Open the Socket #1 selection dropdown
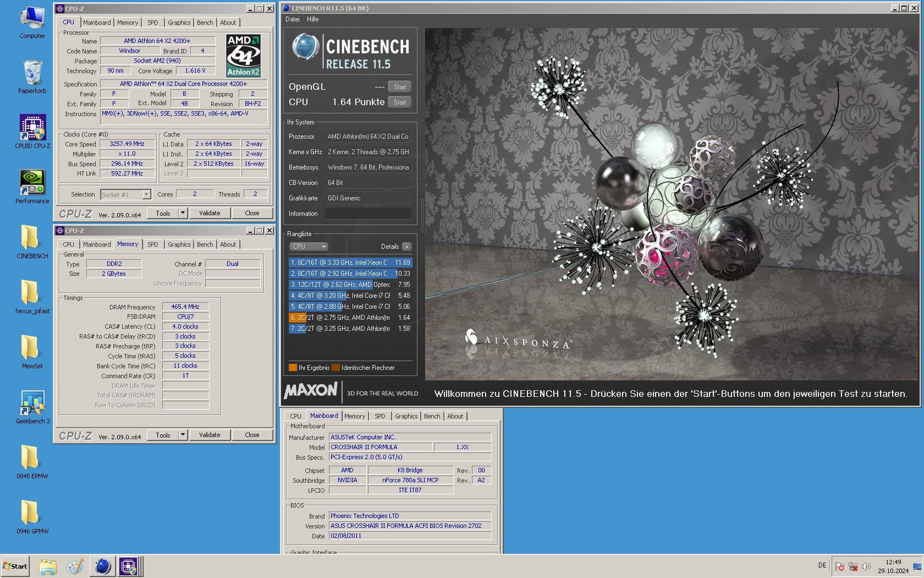The height and width of the screenshot is (578, 924). click(125, 194)
